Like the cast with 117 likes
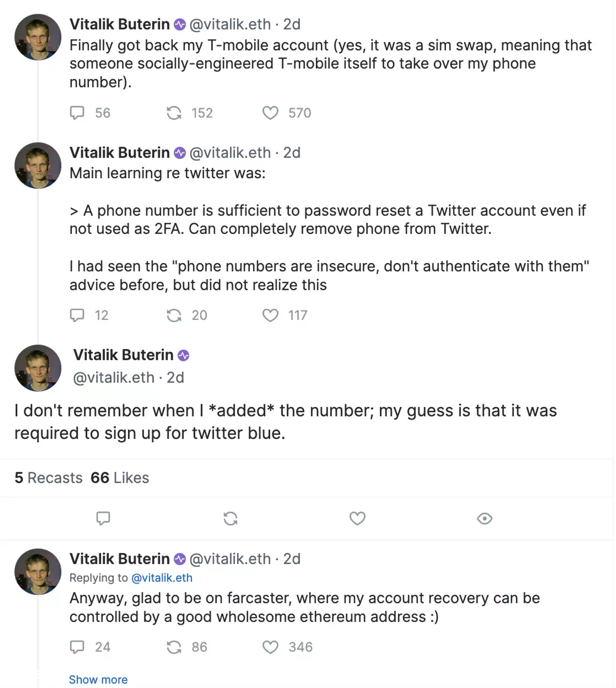 pos(270,315)
